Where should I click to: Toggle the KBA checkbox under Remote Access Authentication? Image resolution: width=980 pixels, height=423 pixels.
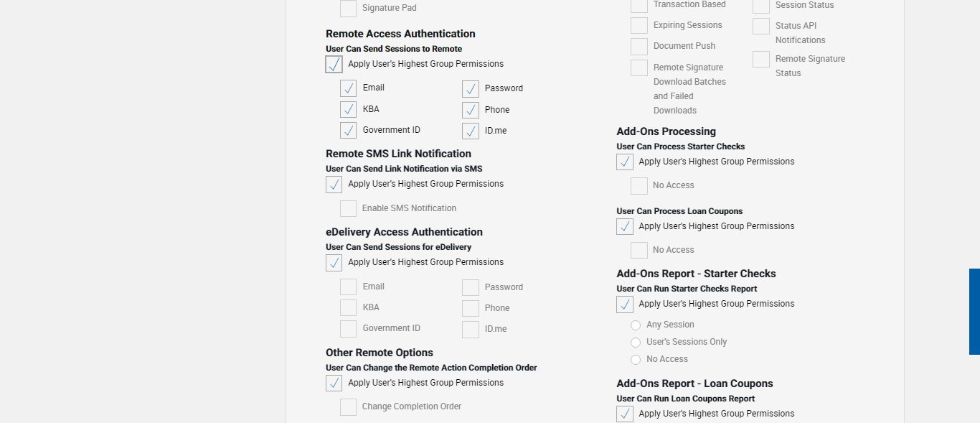click(348, 110)
